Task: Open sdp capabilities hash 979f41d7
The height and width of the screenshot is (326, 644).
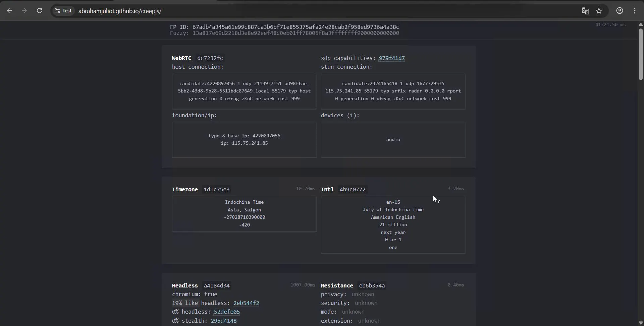Action: 391,58
